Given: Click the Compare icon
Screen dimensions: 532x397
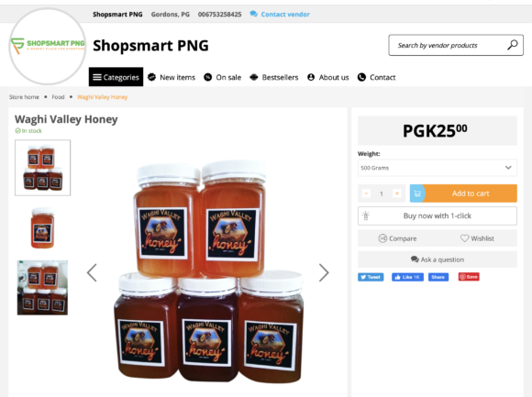Looking at the screenshot, I should 382,238.
